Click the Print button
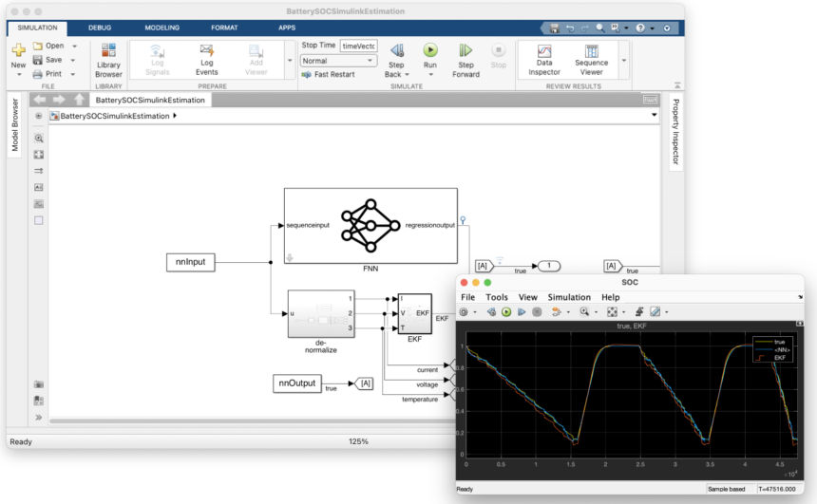Image resolution: width=817 pixels, height=504 pixels. point(47,74)
